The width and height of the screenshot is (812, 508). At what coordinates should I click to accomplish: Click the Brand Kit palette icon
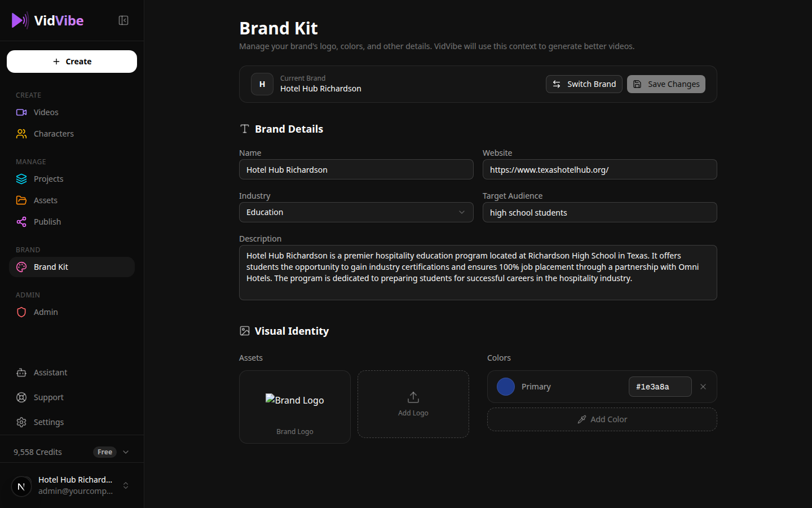(x=21, y=266)
